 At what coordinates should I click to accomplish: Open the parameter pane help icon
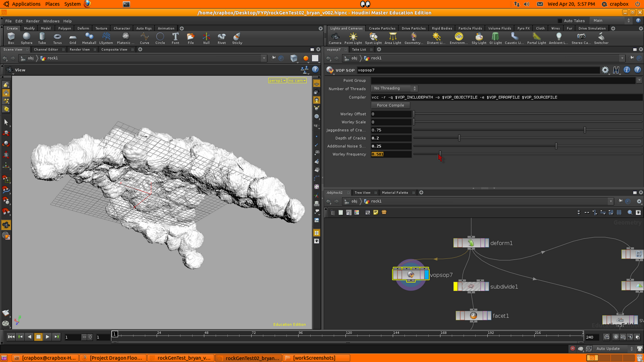[x=638, y=70]
